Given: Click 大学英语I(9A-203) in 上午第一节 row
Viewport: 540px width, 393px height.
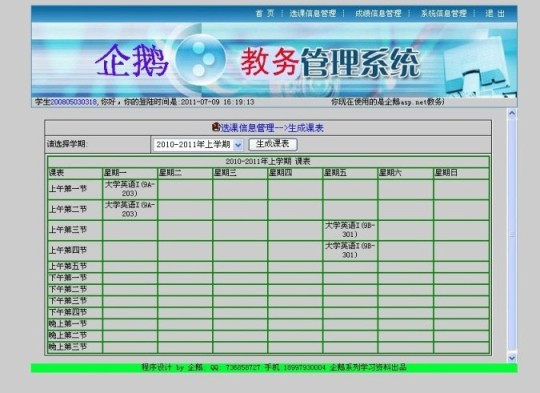Looking at the screenshot, I should coord(130,189).
